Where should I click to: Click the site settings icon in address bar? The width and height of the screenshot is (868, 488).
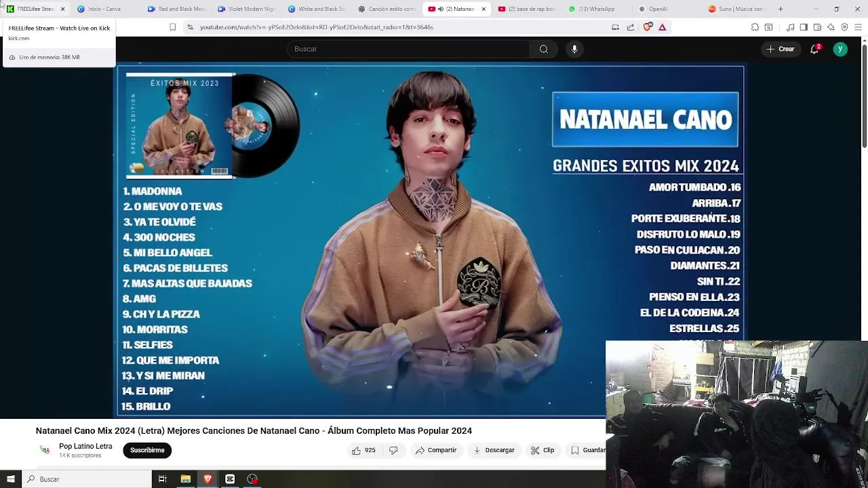[190, 27]
